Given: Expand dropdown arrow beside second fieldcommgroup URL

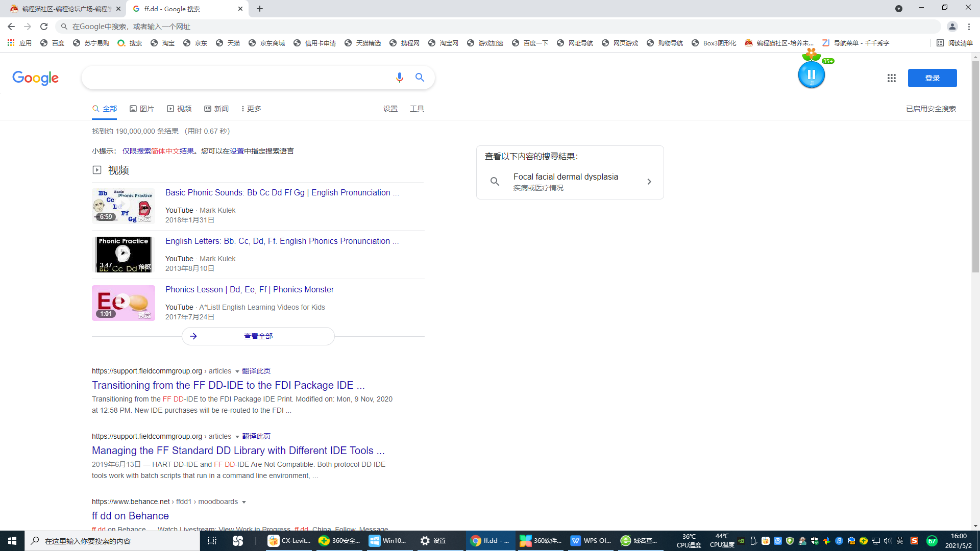Looking at the screenshot, I should [x=237, y=437].
